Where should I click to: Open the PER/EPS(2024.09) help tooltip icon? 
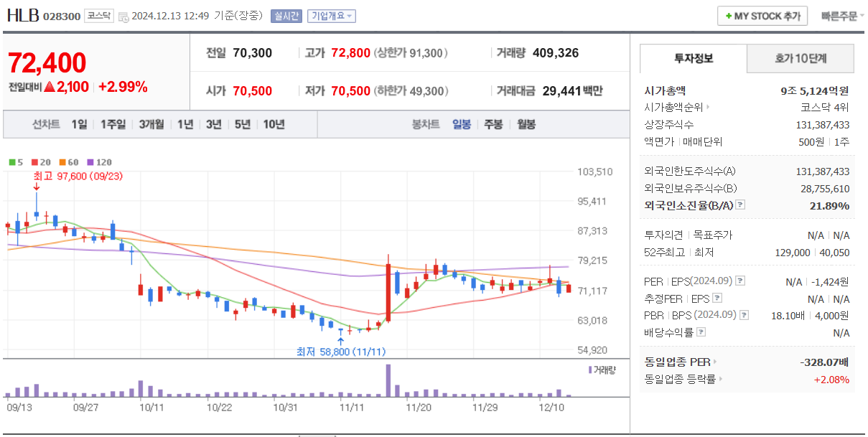coord(740,281)
